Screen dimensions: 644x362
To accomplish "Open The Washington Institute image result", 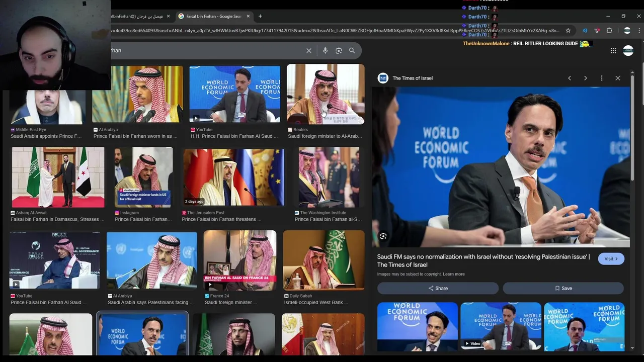I will coord(329,177).
